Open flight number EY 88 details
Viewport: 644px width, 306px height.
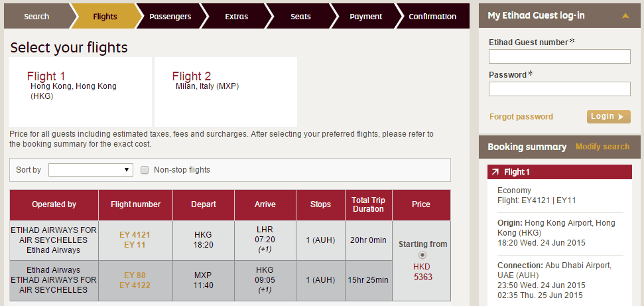135,275
